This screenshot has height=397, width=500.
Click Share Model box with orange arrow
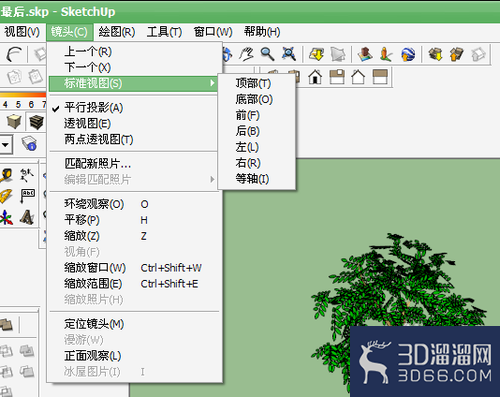coord(457,54)
